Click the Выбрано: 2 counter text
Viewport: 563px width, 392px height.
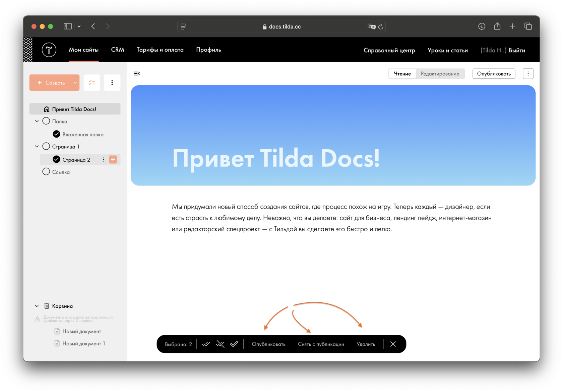pyautogui.click(x=178, y=344)
